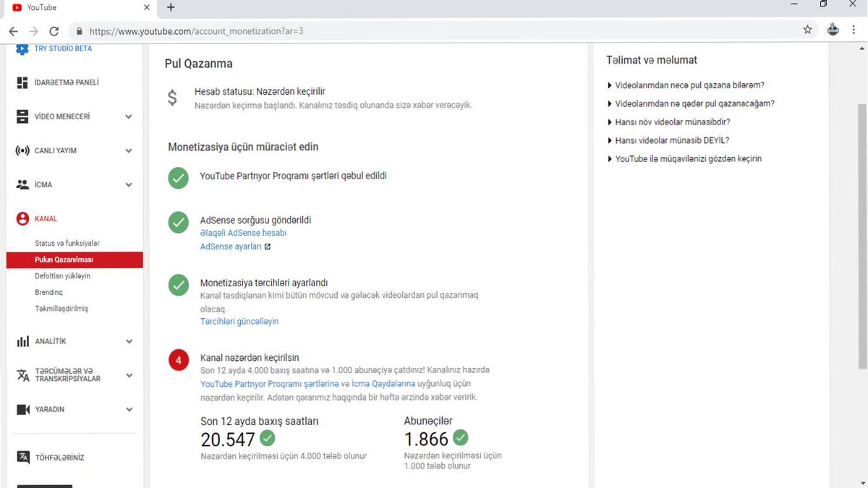
Task: Open the Əlaqəli AdSense hesabı link
Action: coord(243,233)
